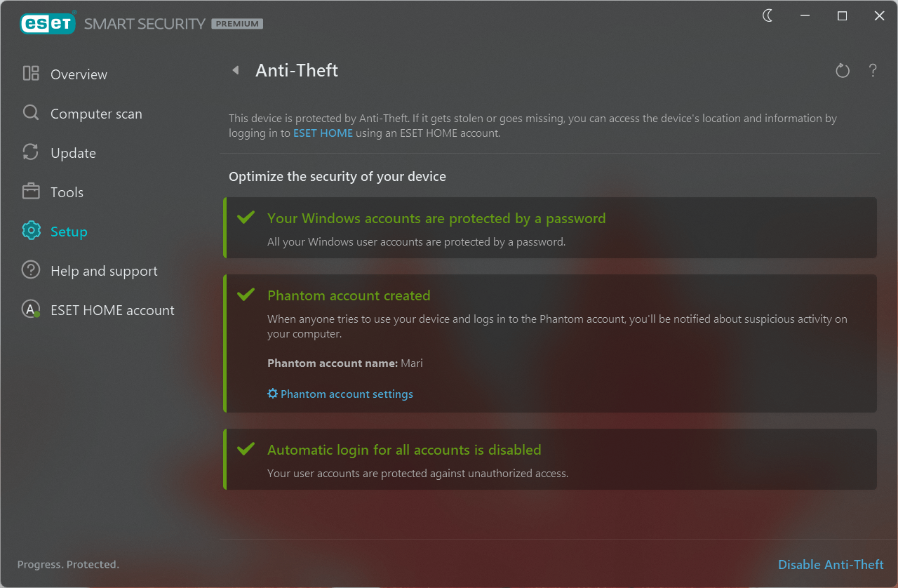Click the Tools briefcase icon
The image size is (898, 588).
pyautogui.click(x=31, y=192)
